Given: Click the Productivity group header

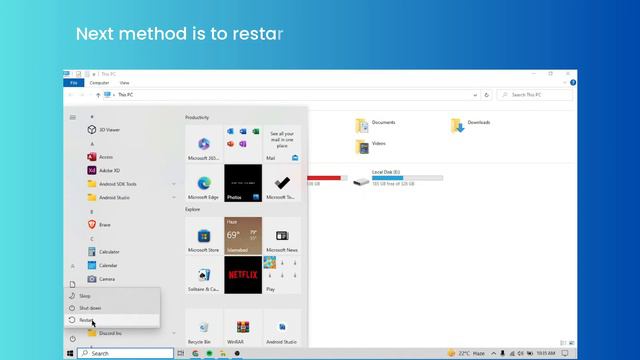Looking at the screenshot, I should [197, 118].
